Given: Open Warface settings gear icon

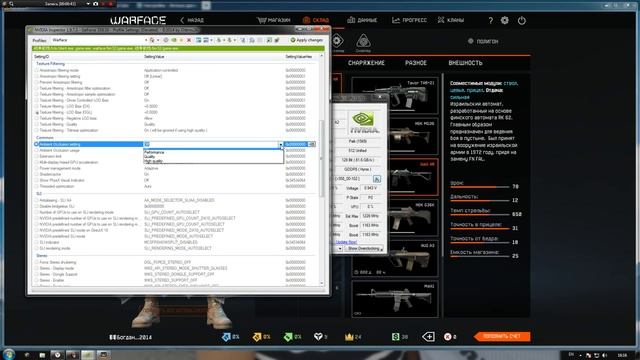Looking at the screenshot, I should (x=505, y=20).
